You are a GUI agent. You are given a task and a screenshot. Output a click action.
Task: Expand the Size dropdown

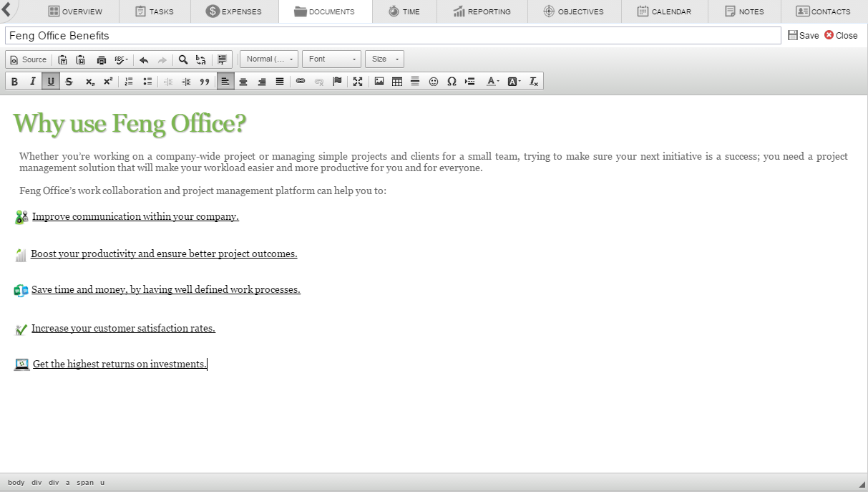(x=384, y=59)
